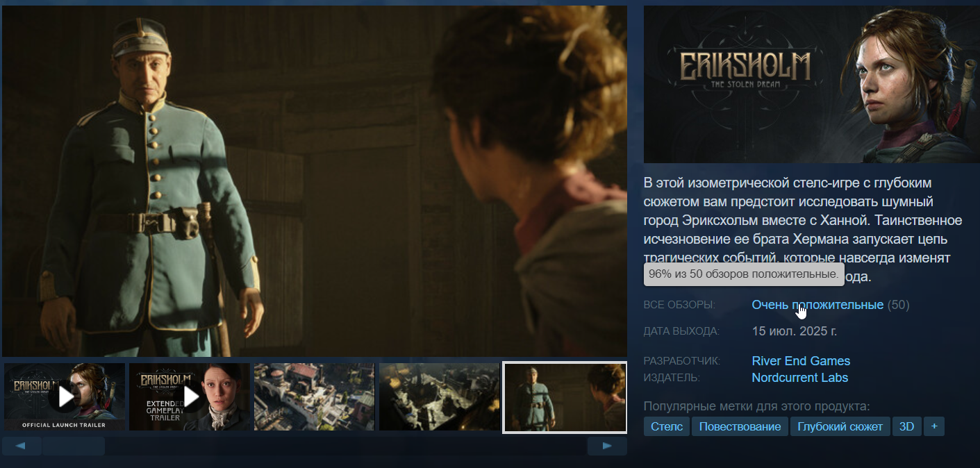
Task: Click the Популярные метки для этого продукта text
Action: point(756,406)
